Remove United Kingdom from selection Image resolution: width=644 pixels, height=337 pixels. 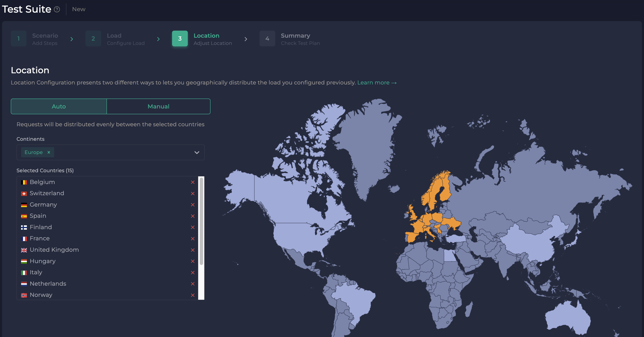(193, 250)
